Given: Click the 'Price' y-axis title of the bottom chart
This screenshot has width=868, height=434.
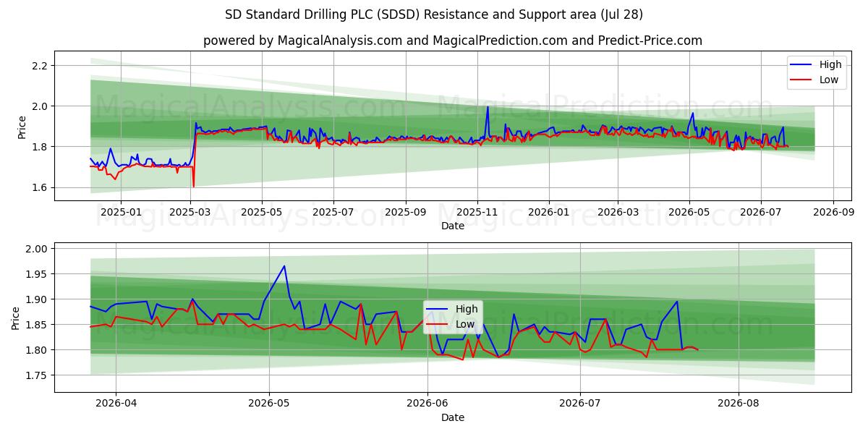Looking at the screenshot, I should 16,318.
